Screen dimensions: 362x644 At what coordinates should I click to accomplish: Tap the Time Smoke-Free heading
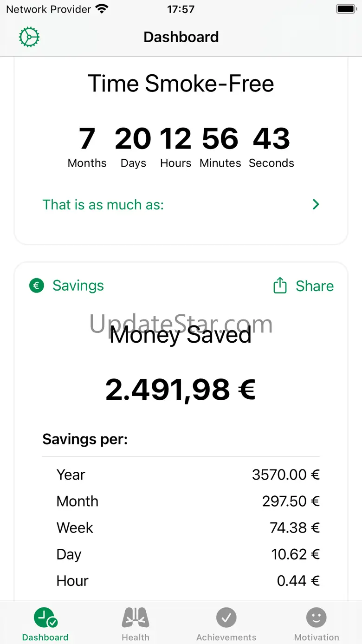coord(181,84)
